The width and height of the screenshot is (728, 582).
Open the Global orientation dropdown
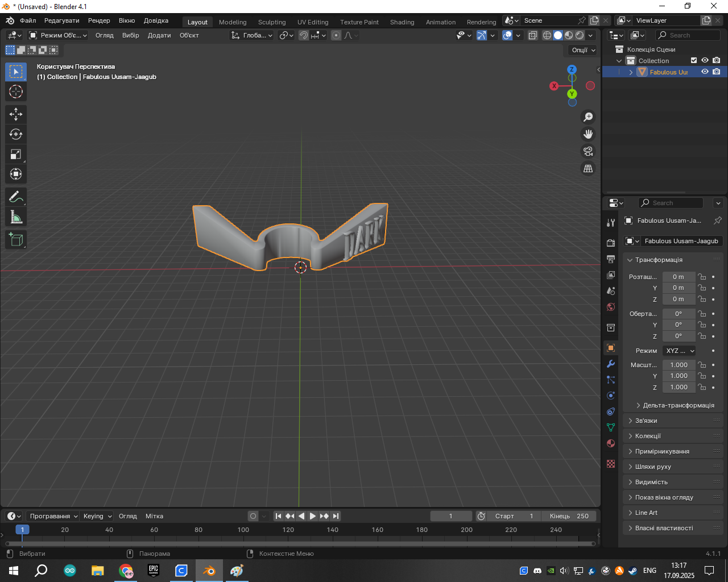pos(251,35)
